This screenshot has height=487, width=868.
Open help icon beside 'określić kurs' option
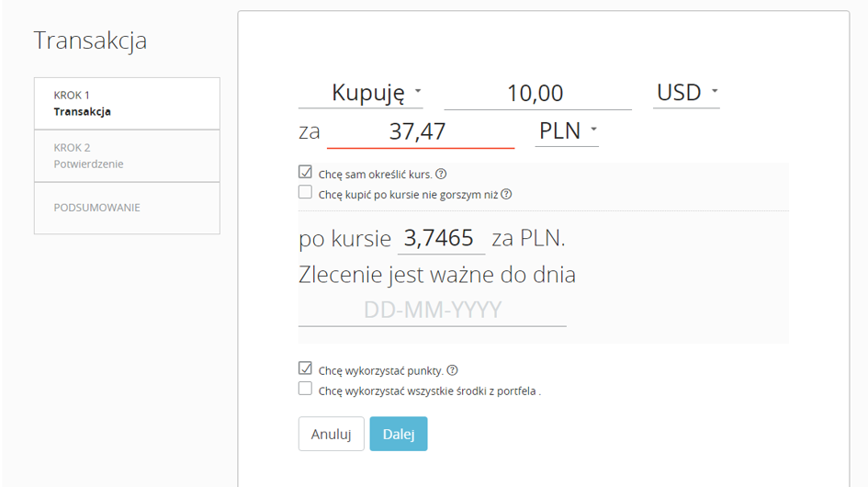[x=441, y=174]
